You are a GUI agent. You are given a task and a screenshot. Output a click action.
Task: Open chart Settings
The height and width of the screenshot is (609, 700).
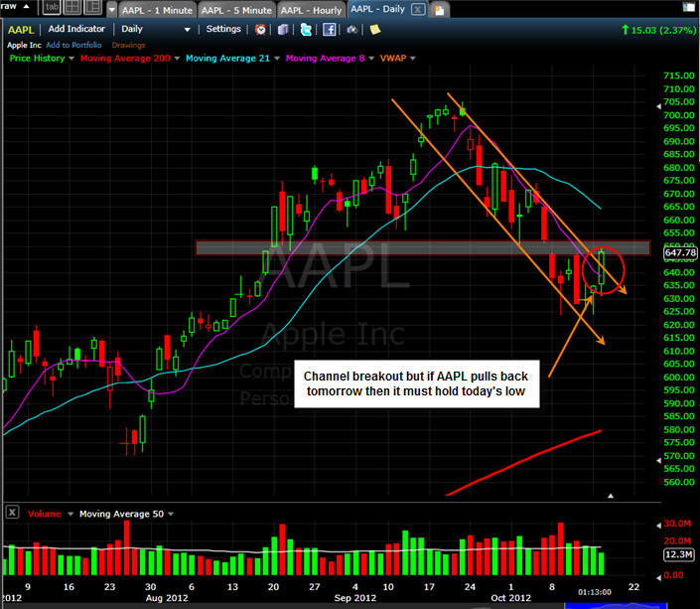coord(223,29)
